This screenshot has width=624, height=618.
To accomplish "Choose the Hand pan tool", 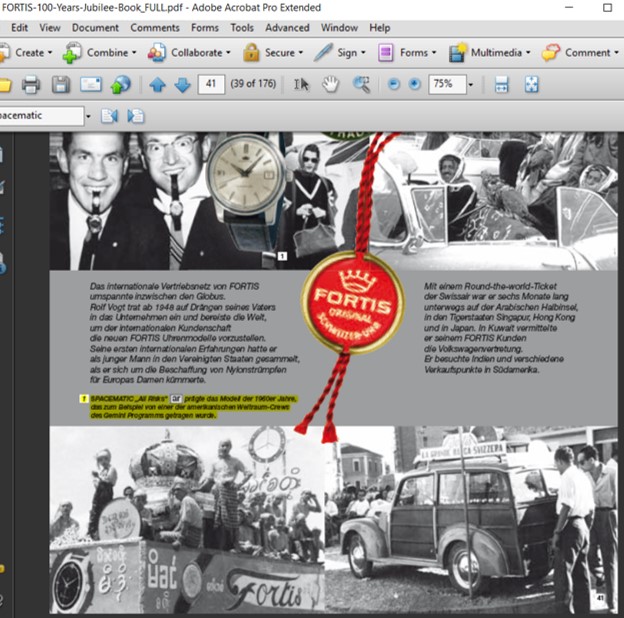I will coord(331,84).
